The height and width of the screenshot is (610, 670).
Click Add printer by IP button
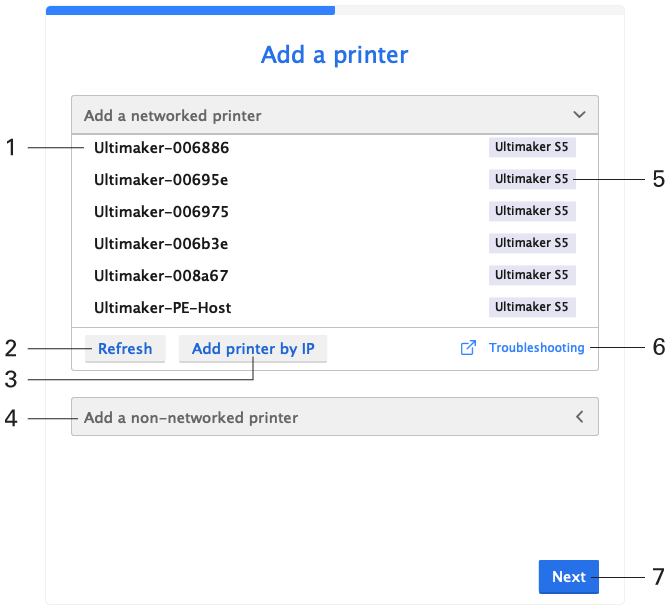coord(253,349)
